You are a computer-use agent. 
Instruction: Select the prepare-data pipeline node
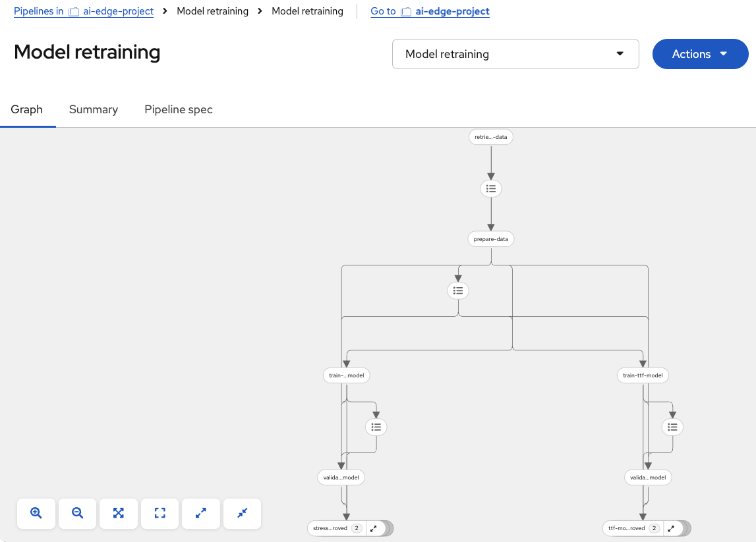(491, 239)
